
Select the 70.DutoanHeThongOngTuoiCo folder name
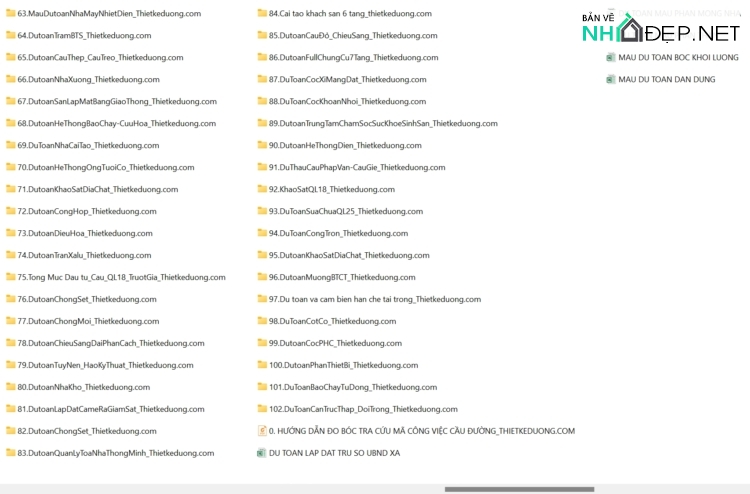point(106,168)
